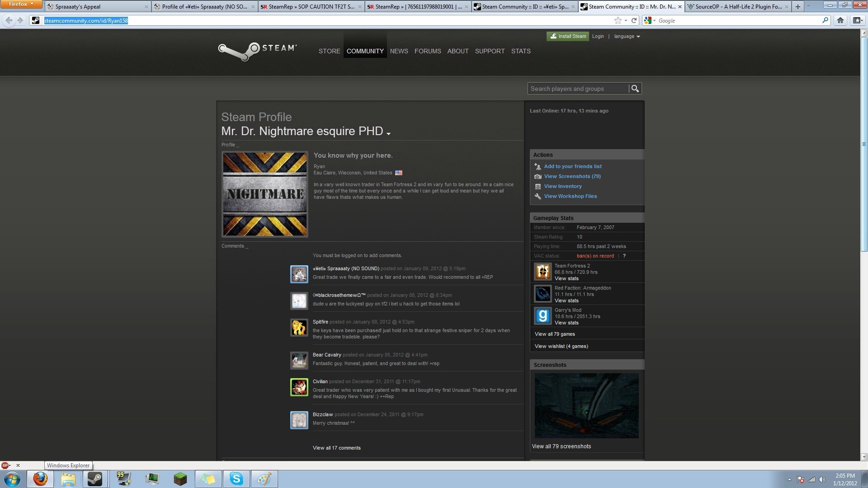Open the Firefox home page icon
This screenshot has height=488, width=868.
pos(840,20)
